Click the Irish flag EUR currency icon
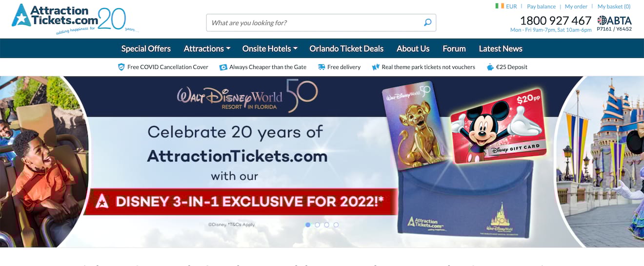The width and height of the screenshot is (644, 266). 500,6
